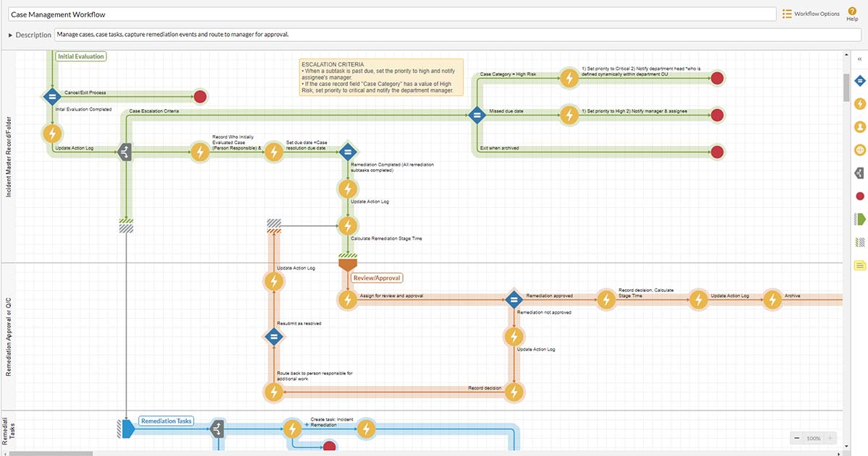Select the Remediation approved decision diamond
The image size is (868, 456).
pyautogui.click(x=514, y=299)
